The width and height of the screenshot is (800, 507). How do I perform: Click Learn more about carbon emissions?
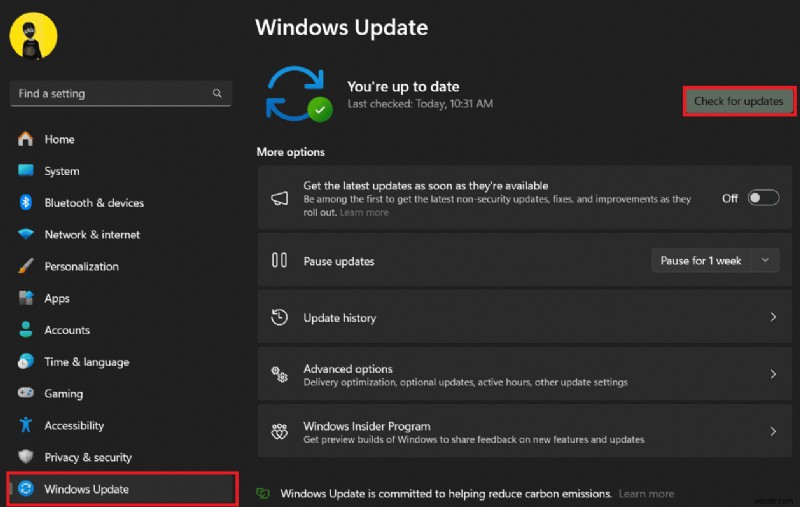[646, 494]
